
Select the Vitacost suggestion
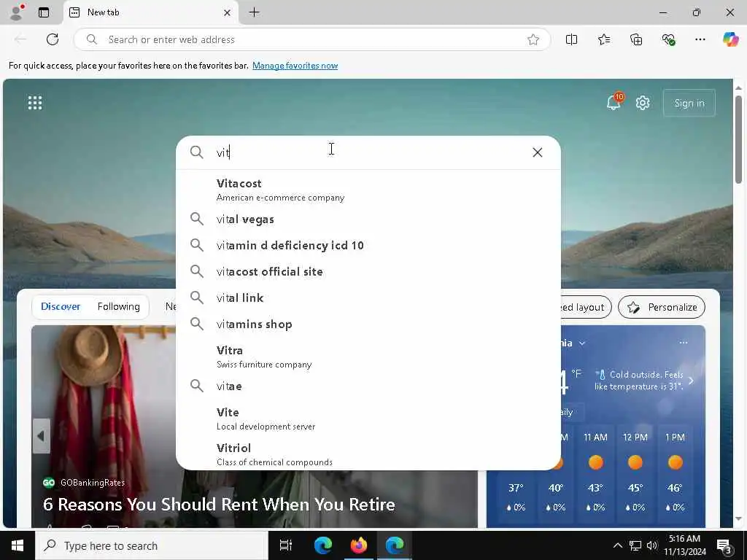[x=368, y=190]
